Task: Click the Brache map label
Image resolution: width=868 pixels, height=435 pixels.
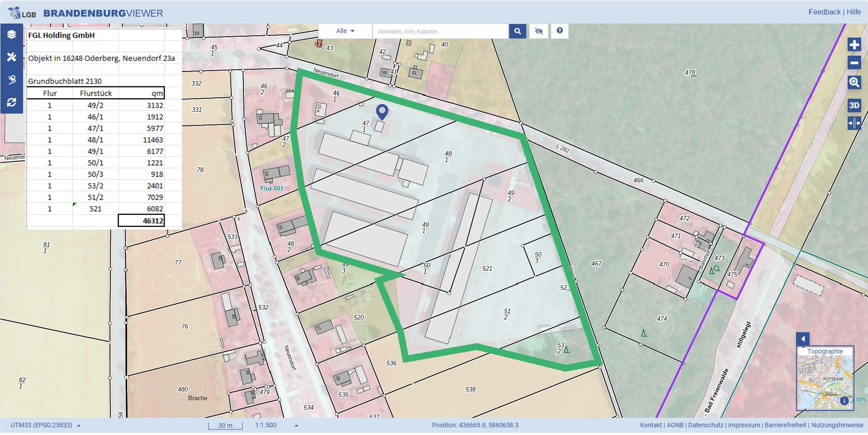Action: coord(198,398)
